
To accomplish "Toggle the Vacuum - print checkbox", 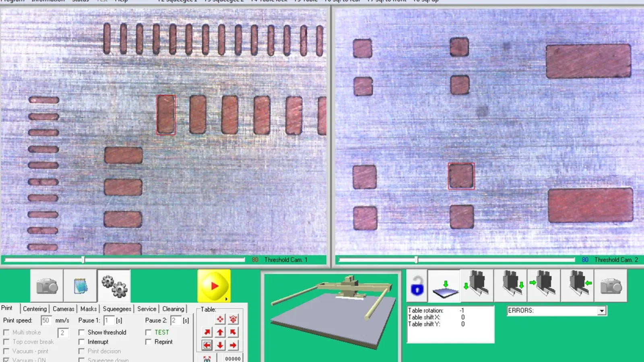I will pyautogui.click(x=6, y=351).
